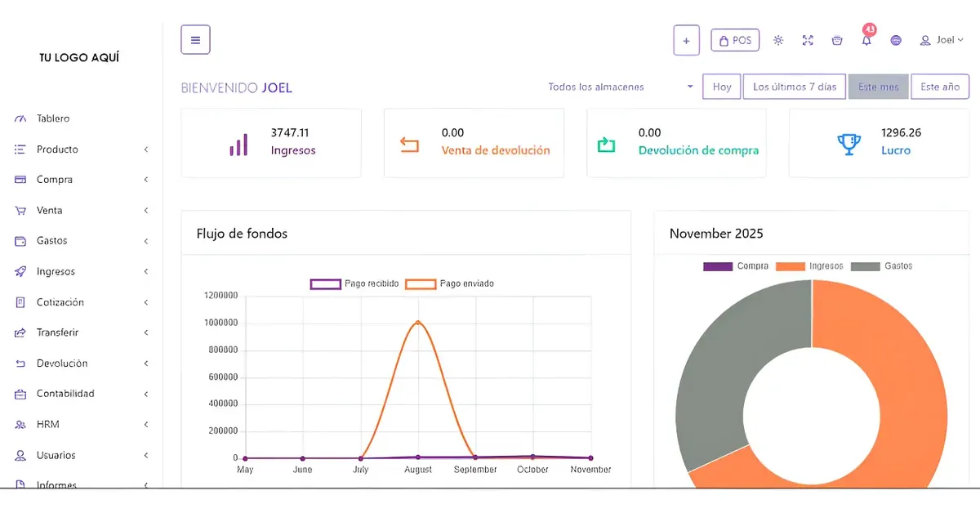Click the Lucro trophy icon
The height and width of the screenshot is (513, 980).
pyautogui.click(x=849, y=145)
